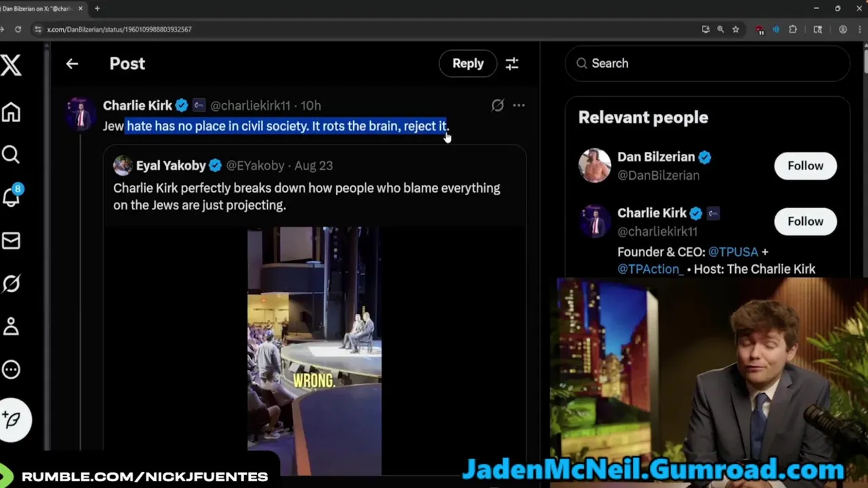This screenshot has height=488, width=868.
Task: Open the @TPUSA link in the bio
Action: click(733, 252)
